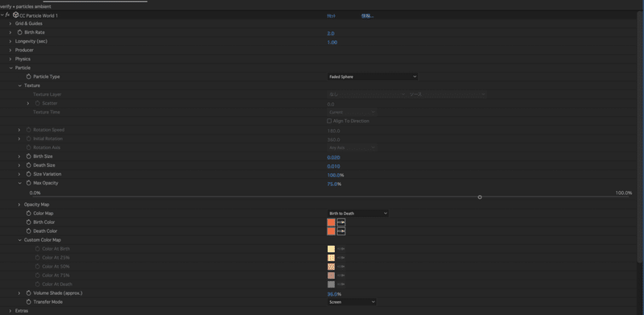
Task: Expand the Death Size property
Action: [x=19, y=165]
